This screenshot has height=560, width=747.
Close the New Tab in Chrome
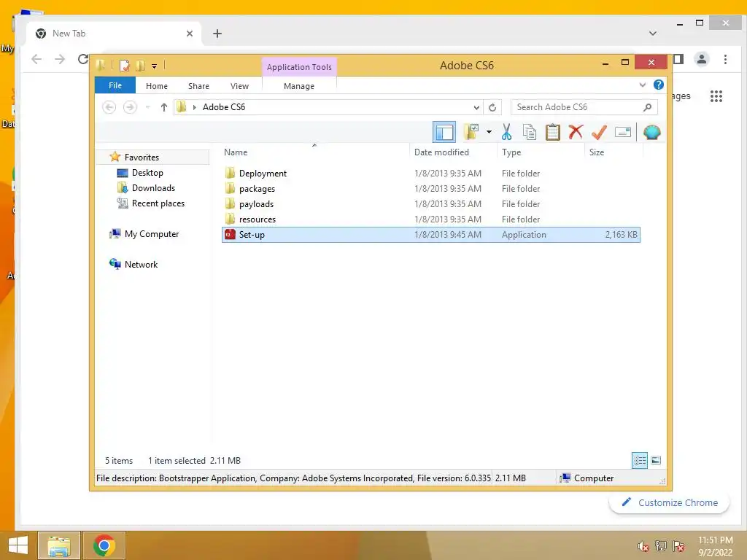click(x=190, y=34)
